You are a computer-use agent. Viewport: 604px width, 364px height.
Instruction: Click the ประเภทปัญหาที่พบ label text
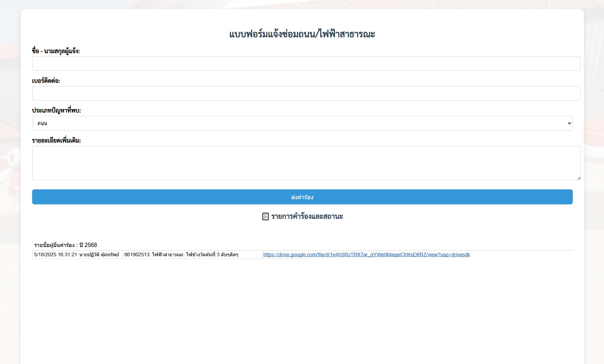pyautogui.click(x=56, y=110)
